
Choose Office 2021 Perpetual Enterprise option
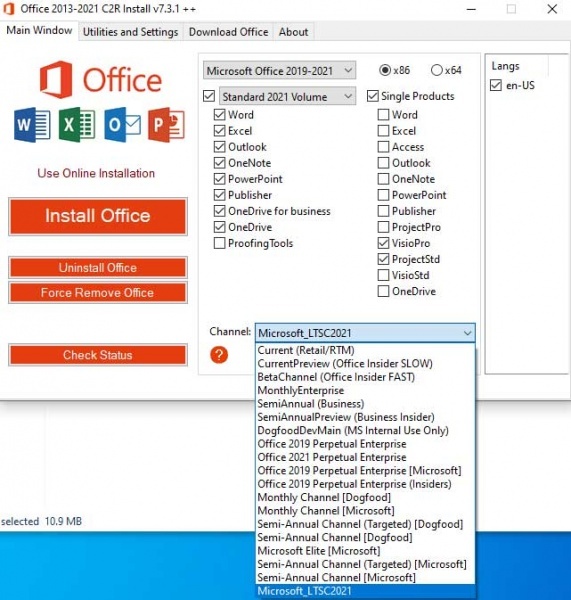coord(365,457)
